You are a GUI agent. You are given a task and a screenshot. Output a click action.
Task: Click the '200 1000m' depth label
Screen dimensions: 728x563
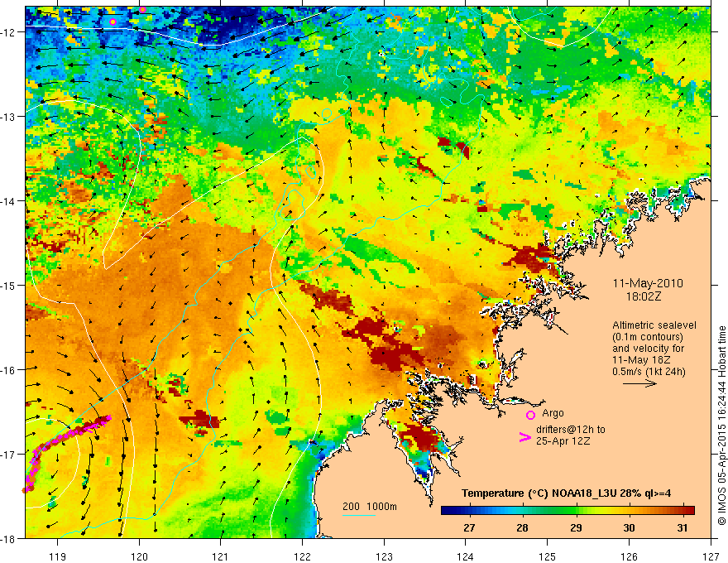click(370, 507)
